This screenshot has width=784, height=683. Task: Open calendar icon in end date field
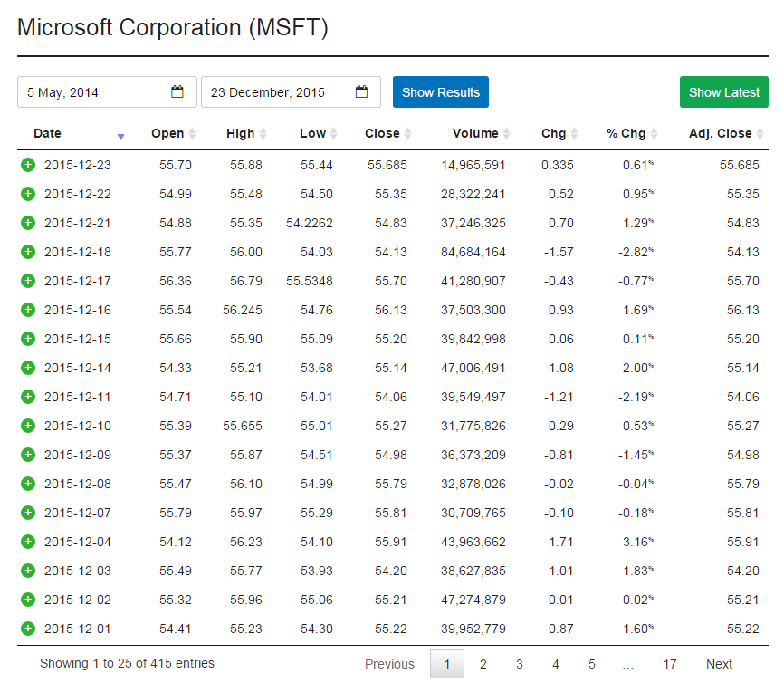click(x=362, y=92)
